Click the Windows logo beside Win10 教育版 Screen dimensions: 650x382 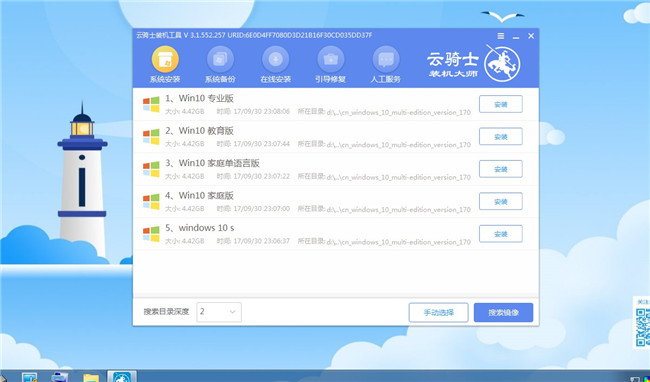151,137
